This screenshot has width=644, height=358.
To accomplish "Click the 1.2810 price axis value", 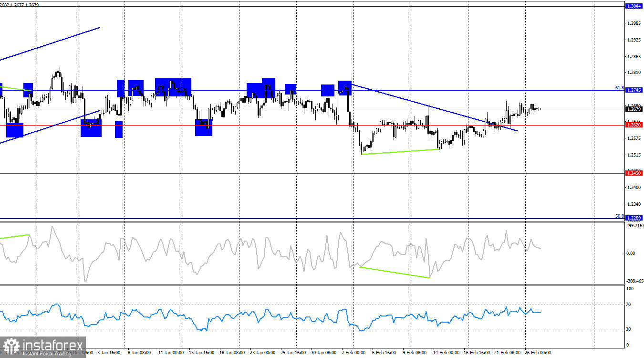I will pyautogui.click(x=634, y=73).
